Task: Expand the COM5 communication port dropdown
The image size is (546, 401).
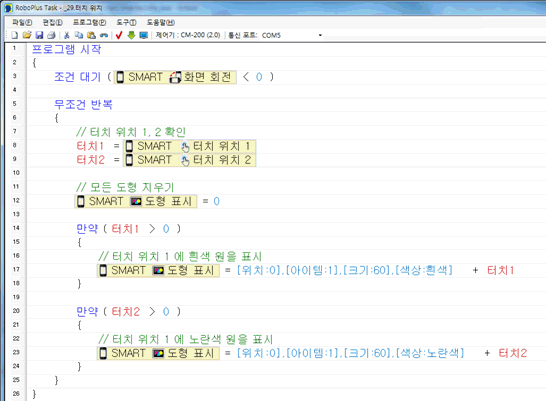Action: point(320,35)
